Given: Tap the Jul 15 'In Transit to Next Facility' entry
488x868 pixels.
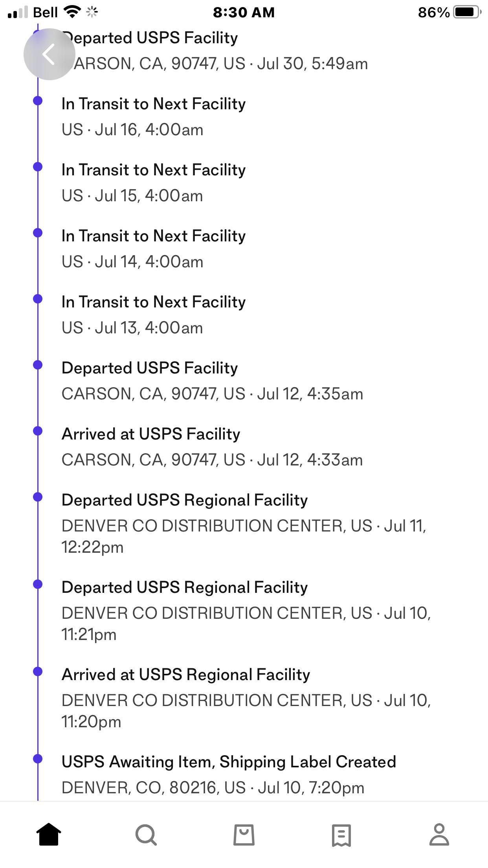Looking at the screenshot, I should click(153, 182).
